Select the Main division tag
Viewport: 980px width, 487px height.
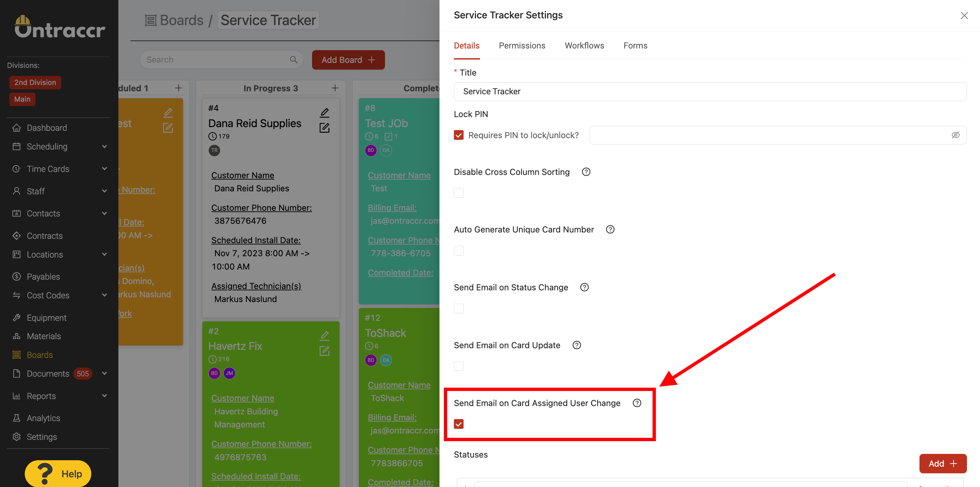pyautogui.click(x=22, y=99)
